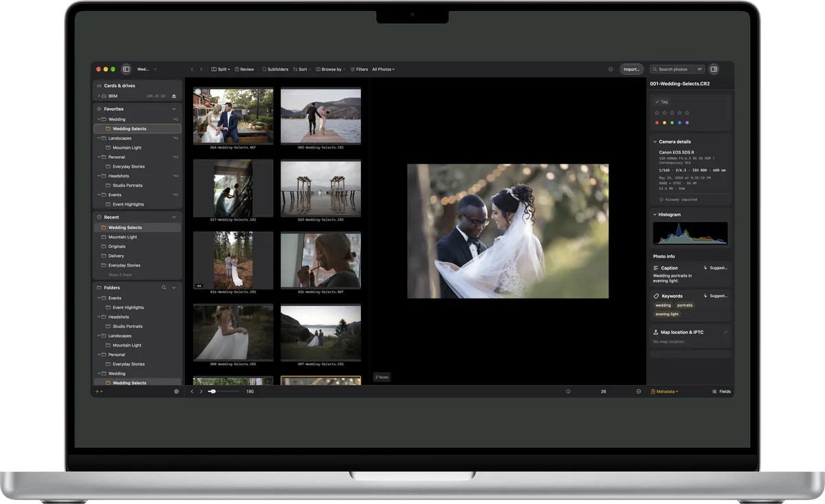Open the Sort dropdown
This screenshot has width=825, height=504.
[302, 69]
